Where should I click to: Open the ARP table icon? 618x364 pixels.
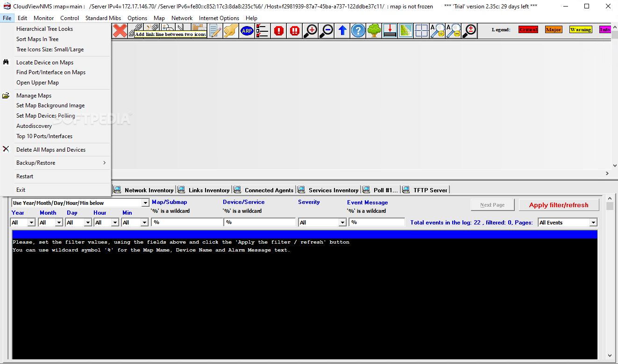(247, 31)
